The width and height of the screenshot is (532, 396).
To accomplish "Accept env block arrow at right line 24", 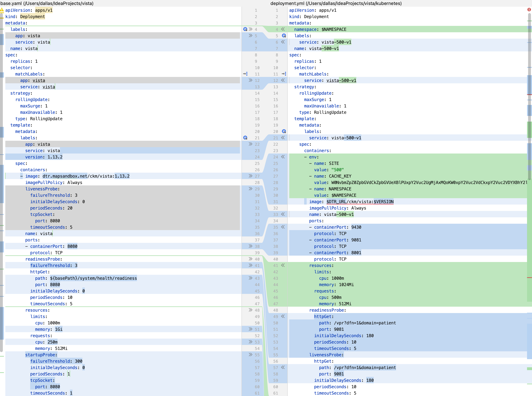I will 283,157.
